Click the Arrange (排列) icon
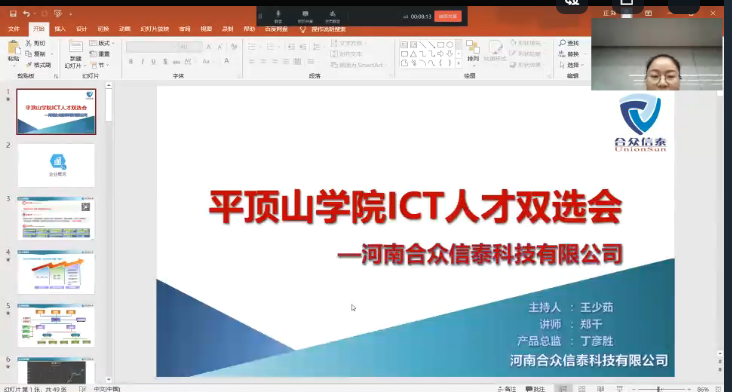The height and width of the screenshot is (392, 732). tap(473, 47)
